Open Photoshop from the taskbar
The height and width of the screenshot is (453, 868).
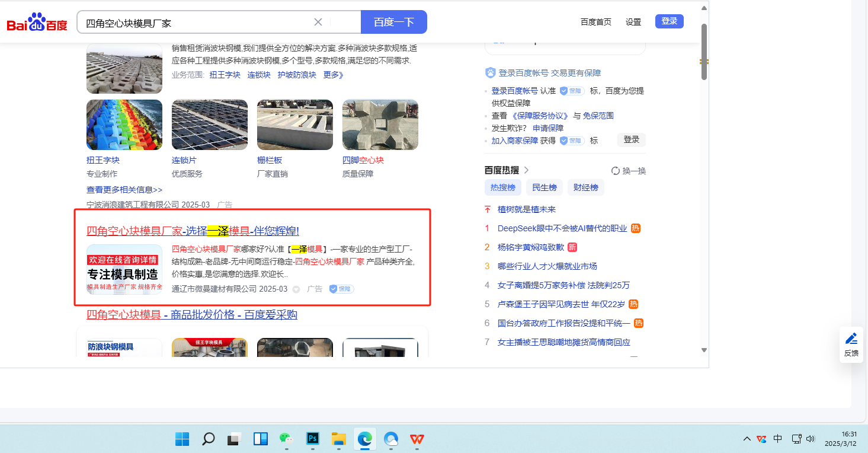tap(312, 439)
